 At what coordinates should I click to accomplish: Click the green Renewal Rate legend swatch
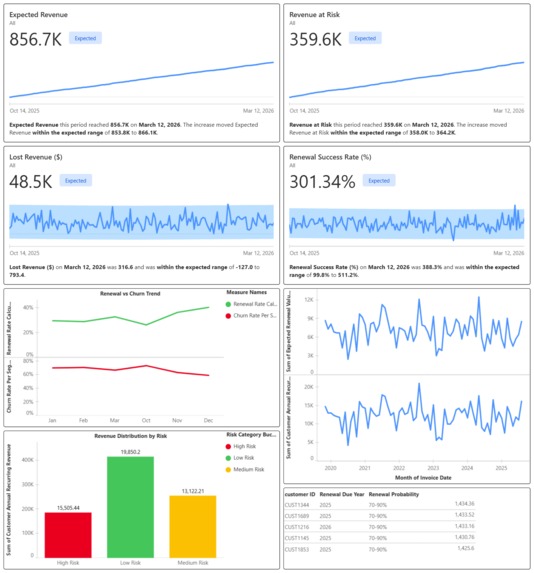click(228, 304)
